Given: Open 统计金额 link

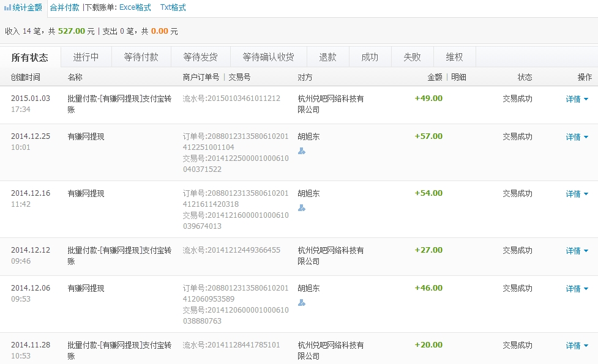Looking at the screenshot, I should [27, 7].
